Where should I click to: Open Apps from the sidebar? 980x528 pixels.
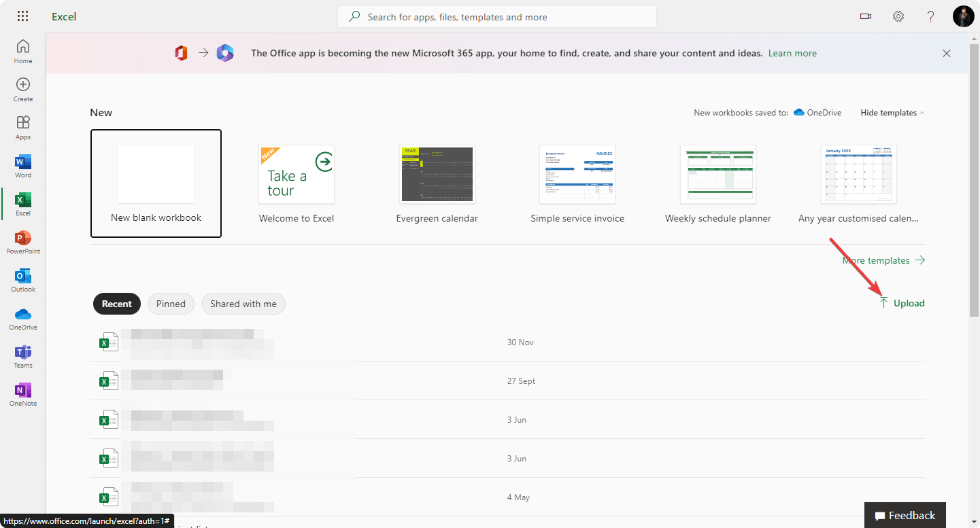click(23, 127)
